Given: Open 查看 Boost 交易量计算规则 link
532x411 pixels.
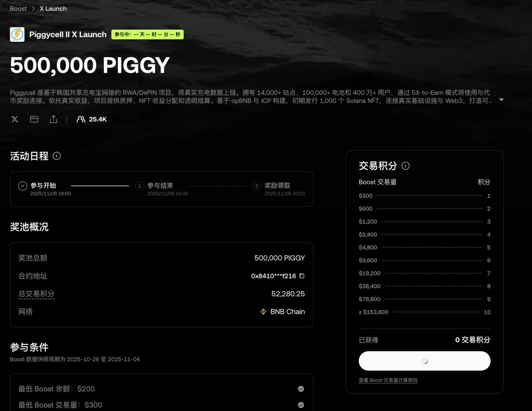Looking at the screenshot, I should coord(388,380).
